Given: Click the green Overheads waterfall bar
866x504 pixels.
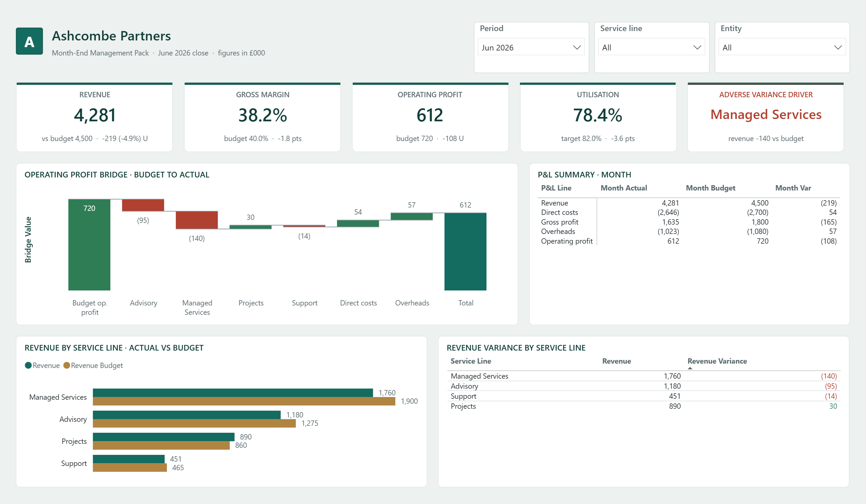Looking at the screenshot, I should coord(412,217).
